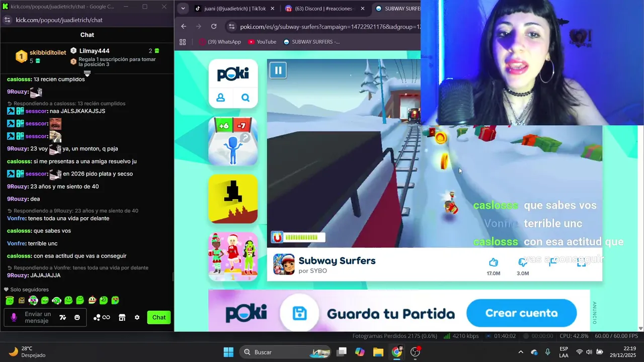
Task: Click username Vonfre on 'terrible unc'
Action: 16,243
